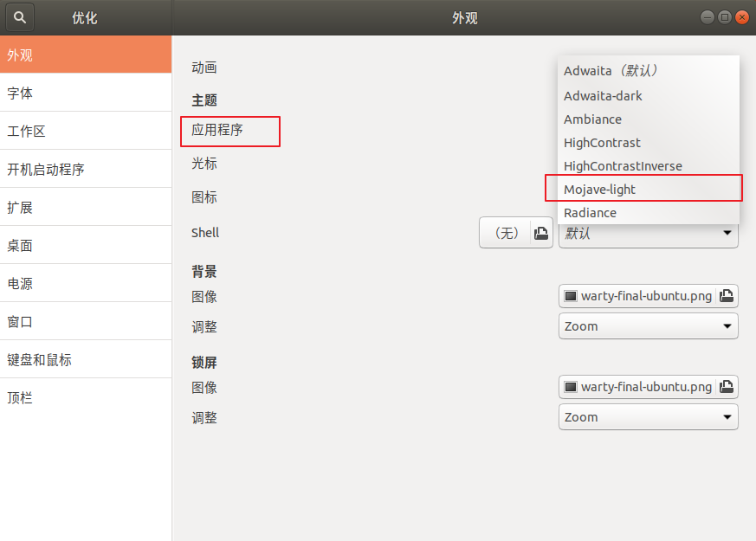Click the file icon in 锁屏 image chooser
Viewport: 756px width, 541px height.
click(x=727, y=387)
